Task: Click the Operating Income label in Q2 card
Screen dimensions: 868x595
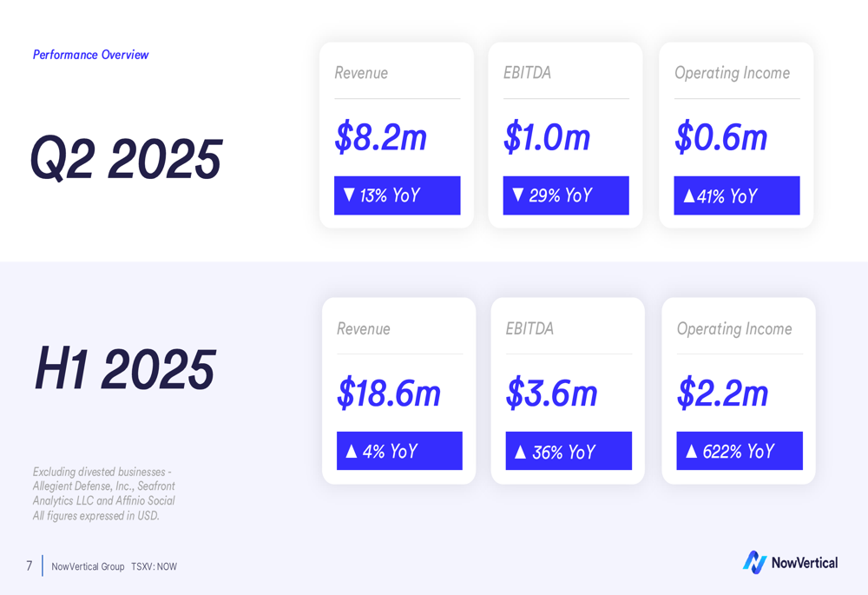Action: tap(732, 73)
